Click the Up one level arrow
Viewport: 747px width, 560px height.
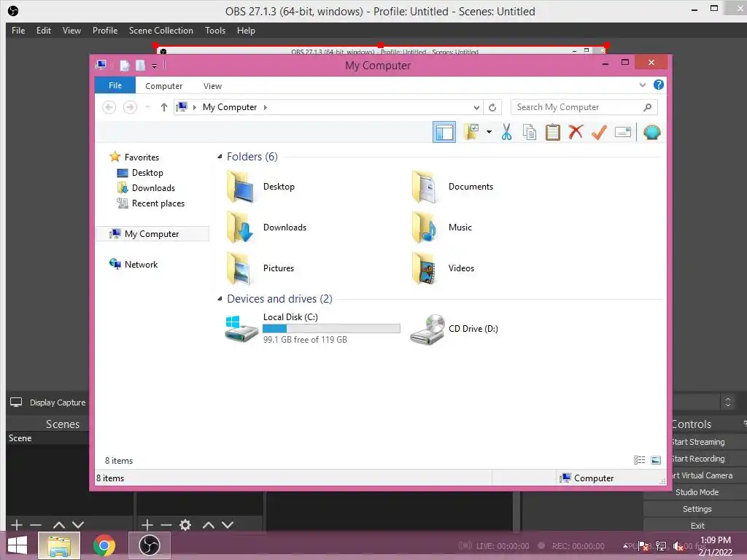[164, 107]
